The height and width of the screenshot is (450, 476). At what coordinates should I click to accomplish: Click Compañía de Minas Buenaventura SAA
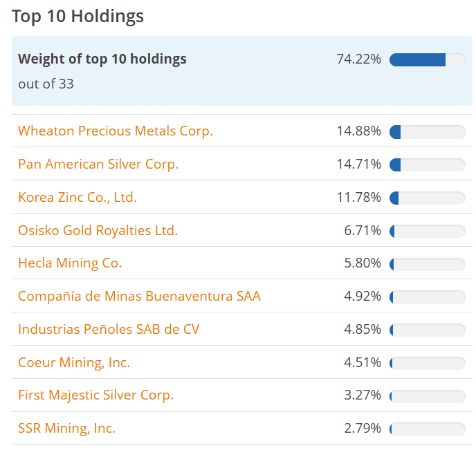tap(139, 296)
